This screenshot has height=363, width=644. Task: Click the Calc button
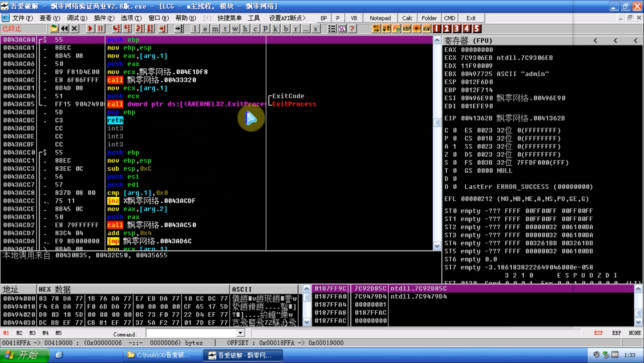407,18
